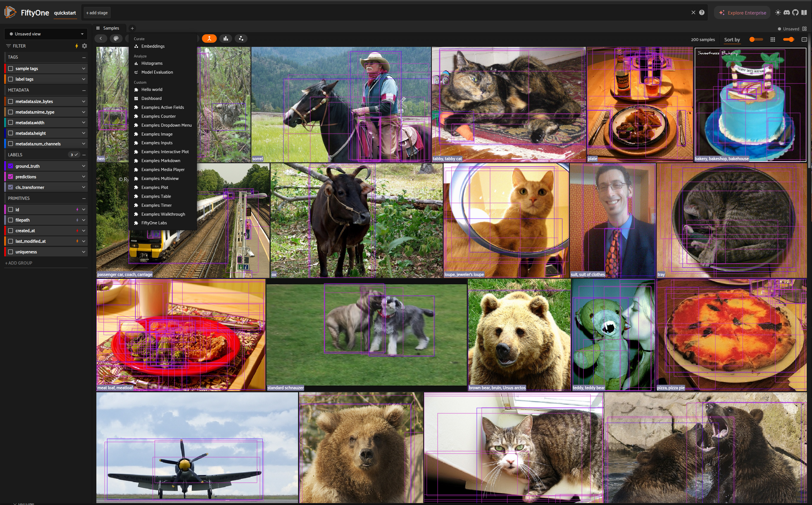Collapse the METADATA group section
This screenshot has width=812, height=505.
point(84,90)
